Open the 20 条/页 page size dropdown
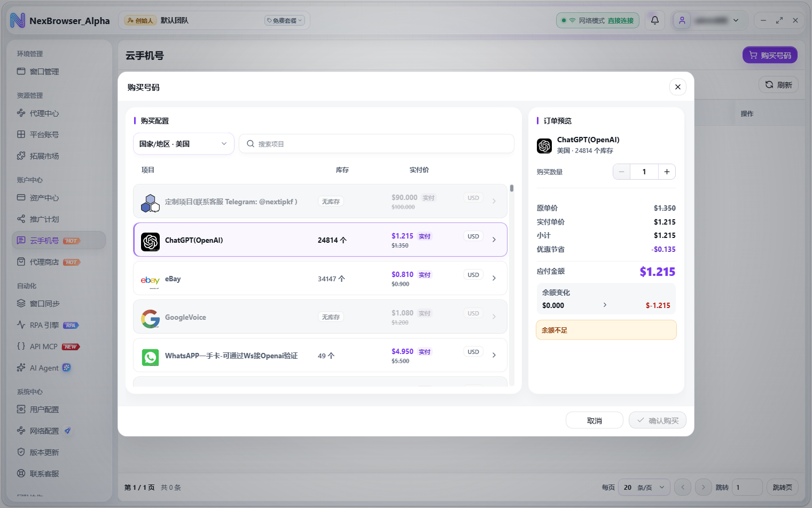This screenshot has width=812, height=508. click(x=644, y=487)
